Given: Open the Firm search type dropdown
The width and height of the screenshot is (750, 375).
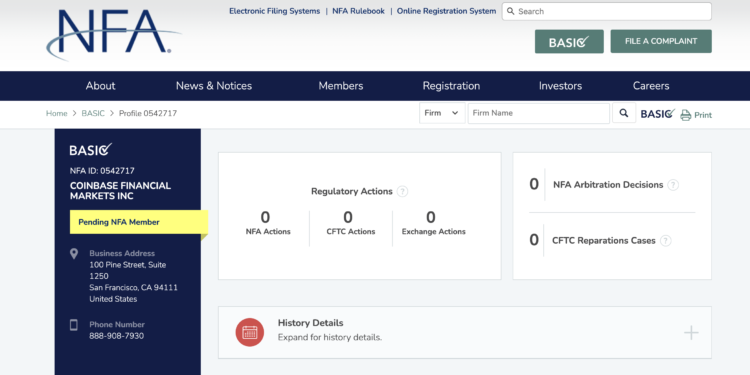Looking at the screenshot, I should (442, 113).
